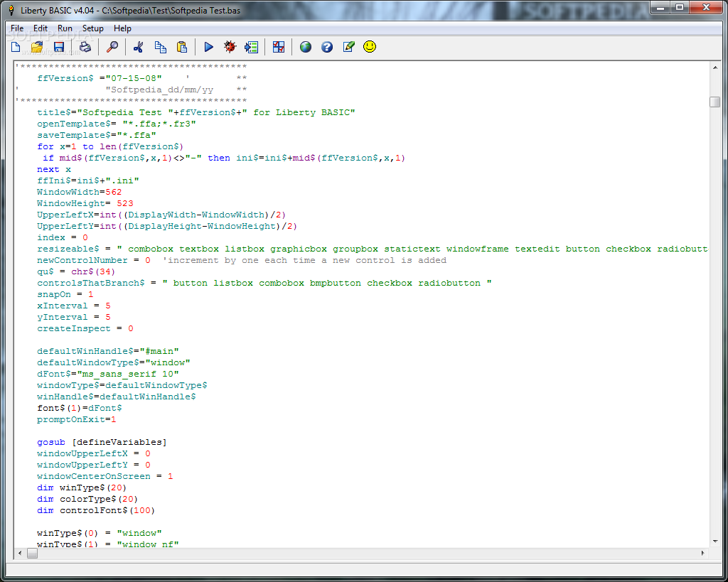Click the line 'windowUpperLeftX = 0'

coord(94,453)
